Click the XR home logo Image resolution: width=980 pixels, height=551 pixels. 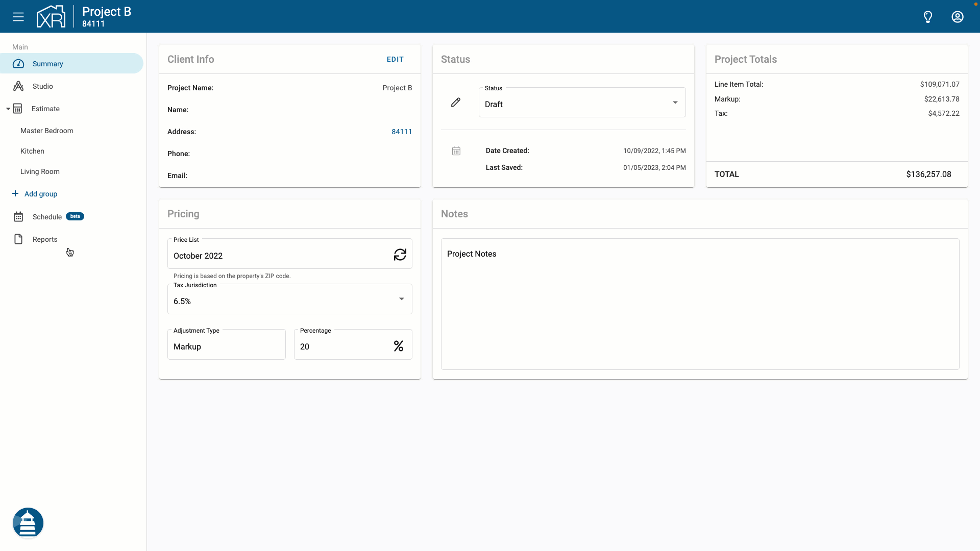pos(51,16)
